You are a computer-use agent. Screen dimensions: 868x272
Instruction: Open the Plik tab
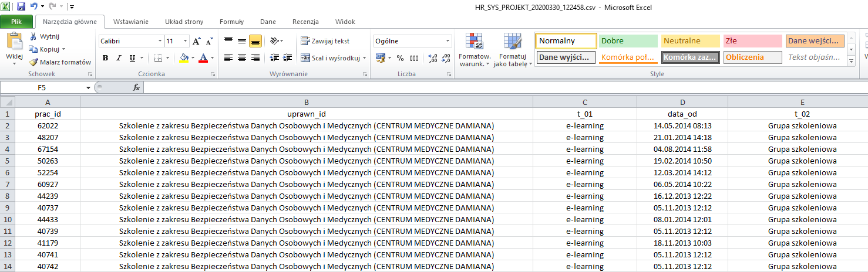click(x=16, y=22)
